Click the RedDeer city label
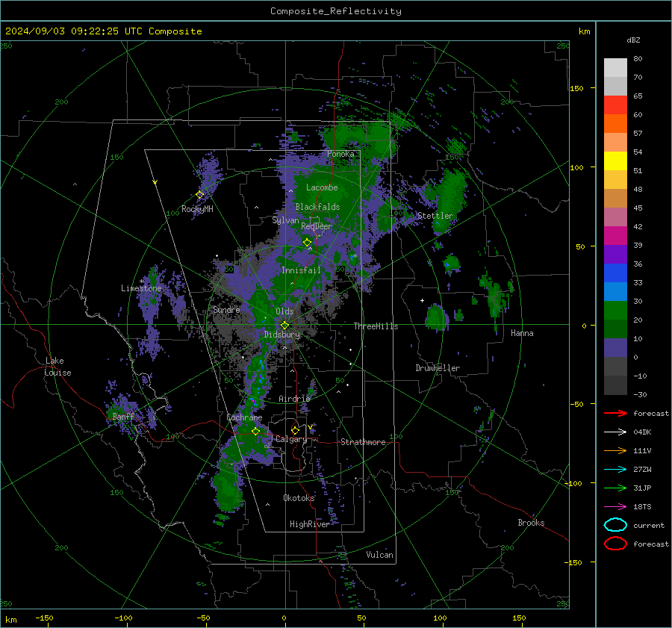This screenshot has width=672, height=628. 317,226
